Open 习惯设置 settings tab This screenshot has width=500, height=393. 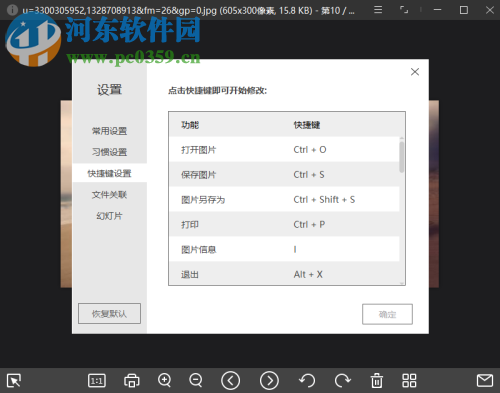click(109, 152)
